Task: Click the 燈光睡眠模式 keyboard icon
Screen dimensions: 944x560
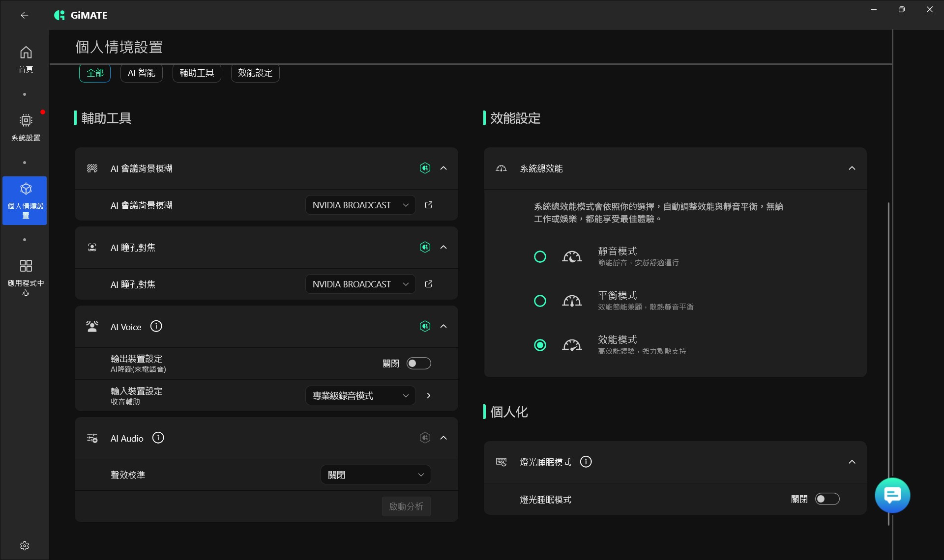Action: tap(501, 462)
